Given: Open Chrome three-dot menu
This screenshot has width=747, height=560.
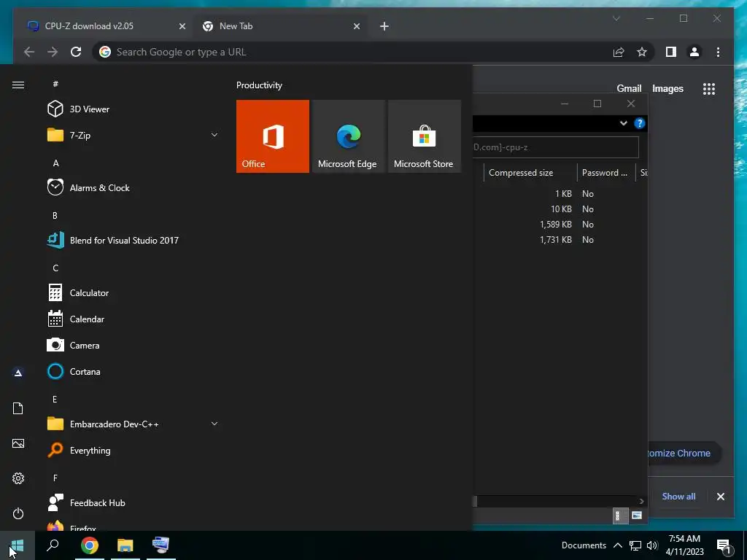Looking at the screenshot, I should pyautogui.click(x=718, y=52).
